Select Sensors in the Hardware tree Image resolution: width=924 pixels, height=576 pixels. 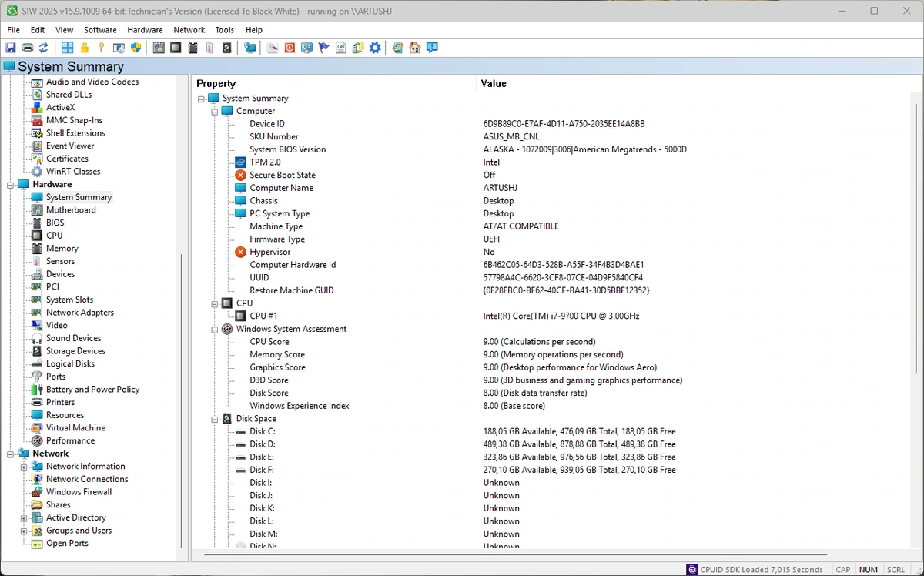click(60, 261)
